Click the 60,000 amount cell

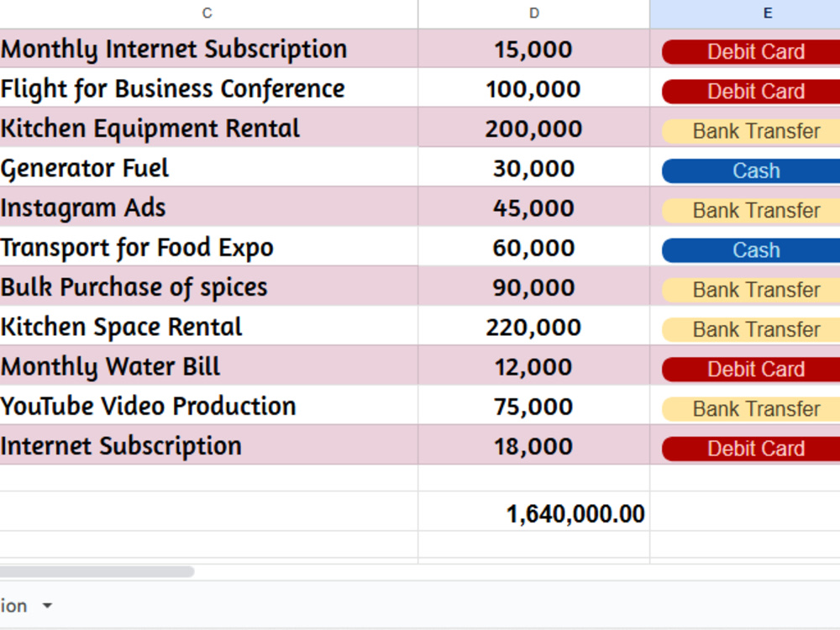(x=533, y=246)
